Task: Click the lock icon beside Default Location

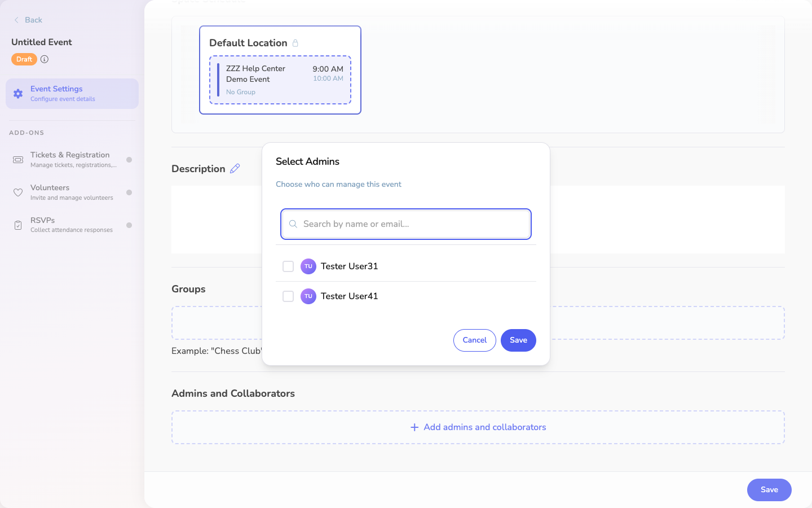Action: pyautogui.click(x=295, y=43)
